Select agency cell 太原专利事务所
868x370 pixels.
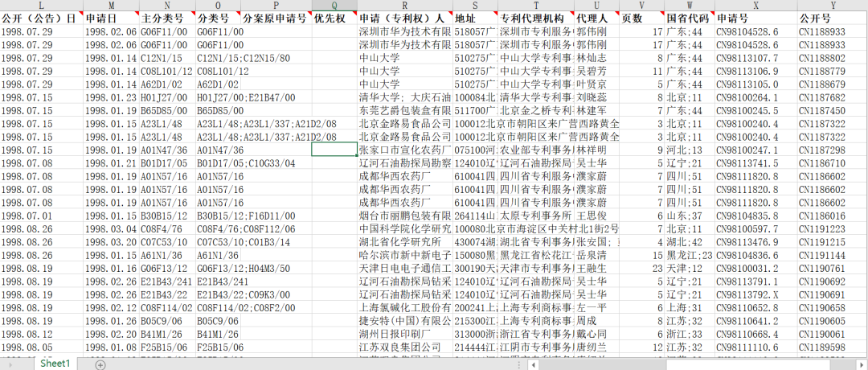tap(536, 216)
